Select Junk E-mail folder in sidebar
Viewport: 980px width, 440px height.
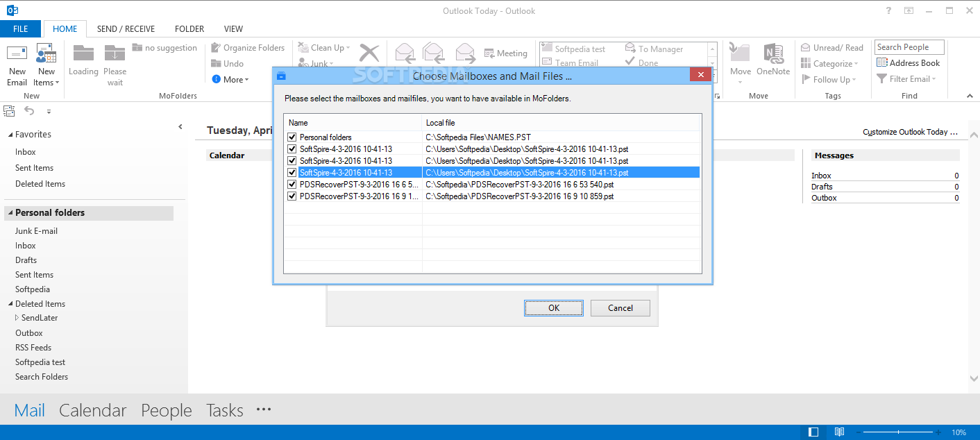[x=36, y=231]
